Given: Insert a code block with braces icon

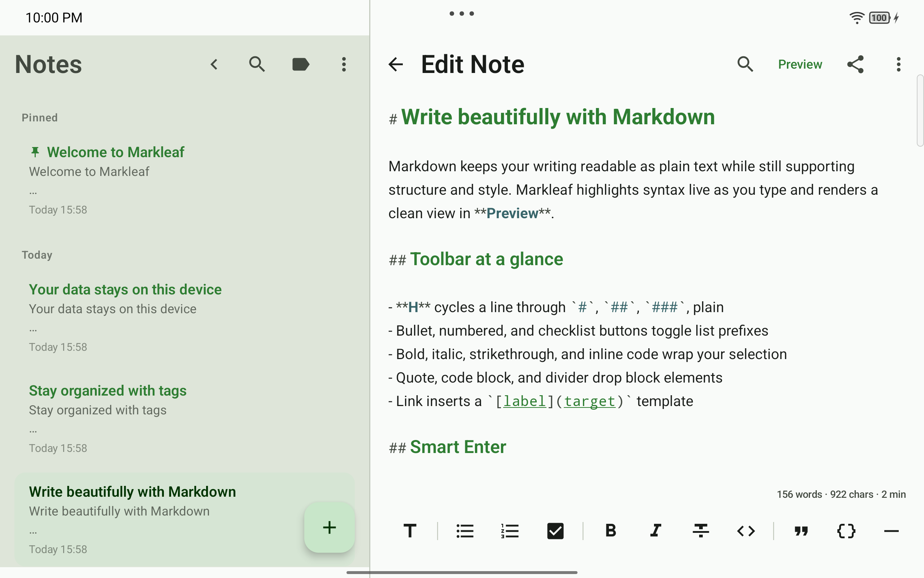Looking at the screenshot, I should [x=846, y=531].
